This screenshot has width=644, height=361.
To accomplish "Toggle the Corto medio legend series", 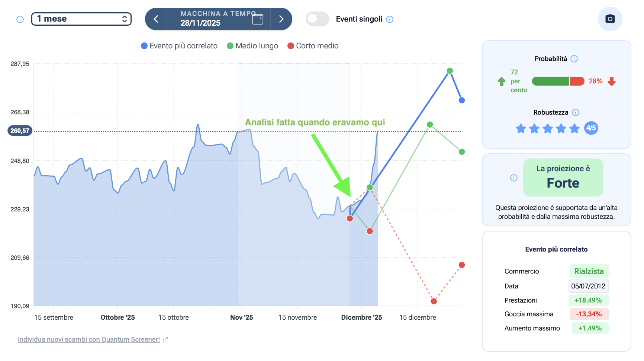I will pos(313,46).
